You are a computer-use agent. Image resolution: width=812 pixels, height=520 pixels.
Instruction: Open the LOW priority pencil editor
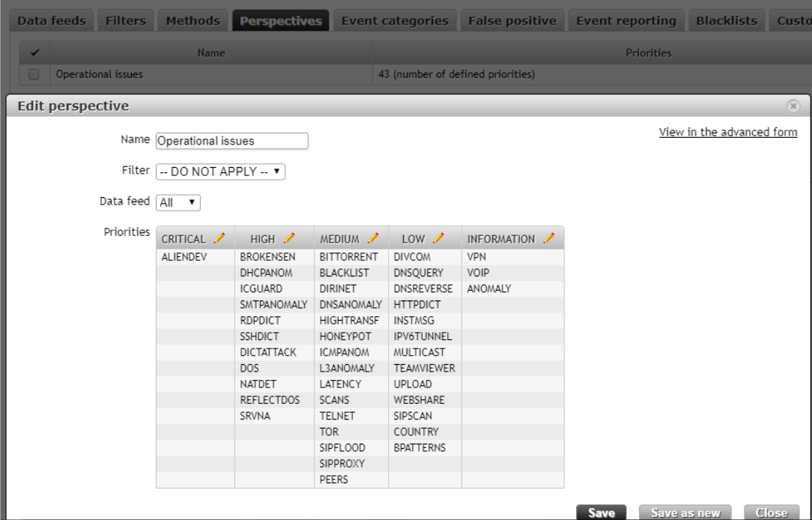click(439, 238)
